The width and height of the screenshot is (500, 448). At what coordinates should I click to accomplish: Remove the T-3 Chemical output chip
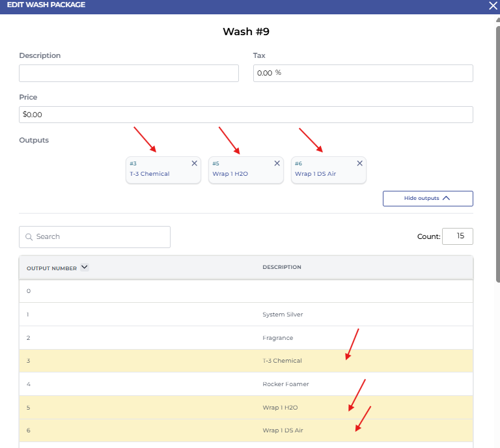click(194, 163)
